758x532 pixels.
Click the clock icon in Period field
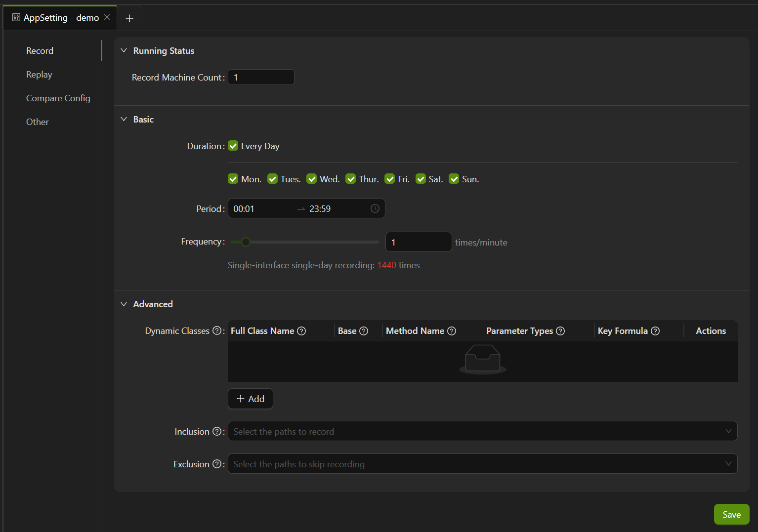coord(375,208)
